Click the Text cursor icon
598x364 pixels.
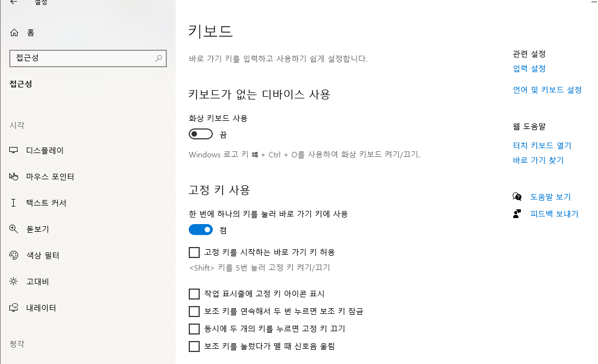tap(14, 203)
